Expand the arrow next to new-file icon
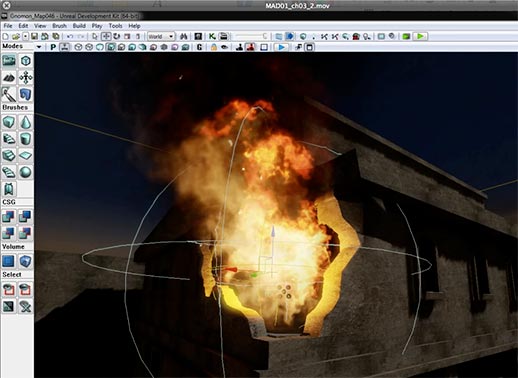The width and height of the screenshot is (518, 378). pyautogui.click(x=25, y=36)
